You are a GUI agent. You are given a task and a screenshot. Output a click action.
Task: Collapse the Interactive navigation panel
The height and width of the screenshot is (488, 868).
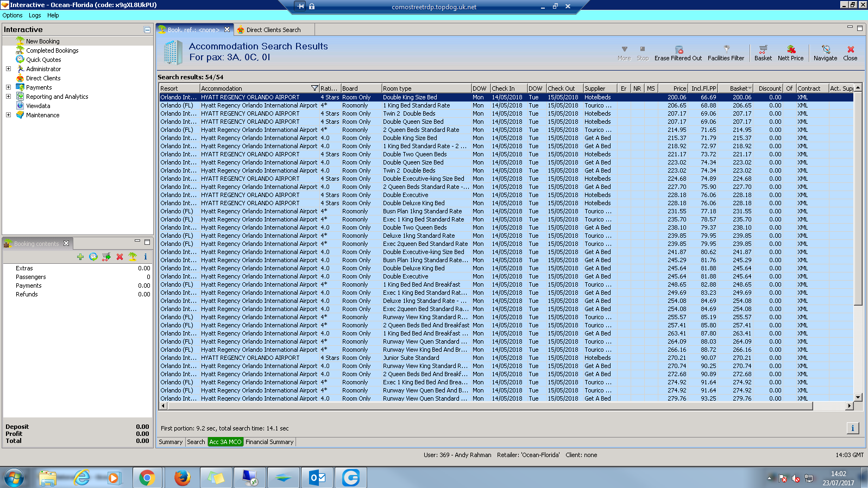pos(147,30)
